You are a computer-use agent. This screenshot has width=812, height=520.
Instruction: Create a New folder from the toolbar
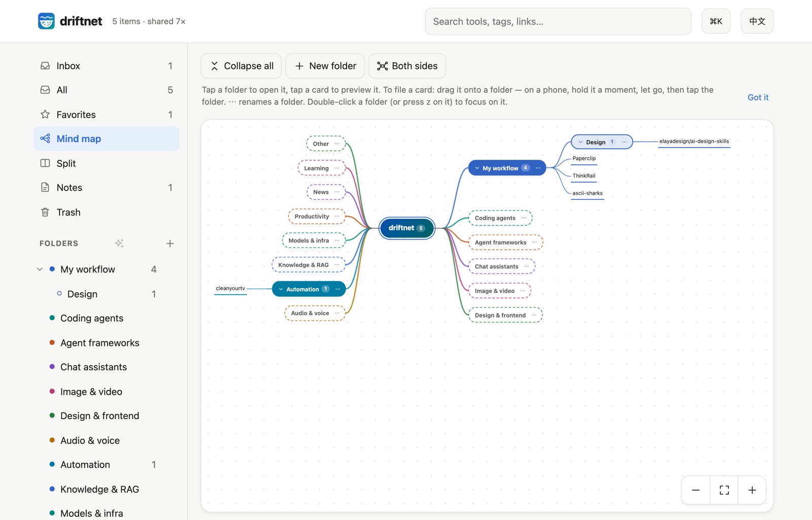(325, 66)
